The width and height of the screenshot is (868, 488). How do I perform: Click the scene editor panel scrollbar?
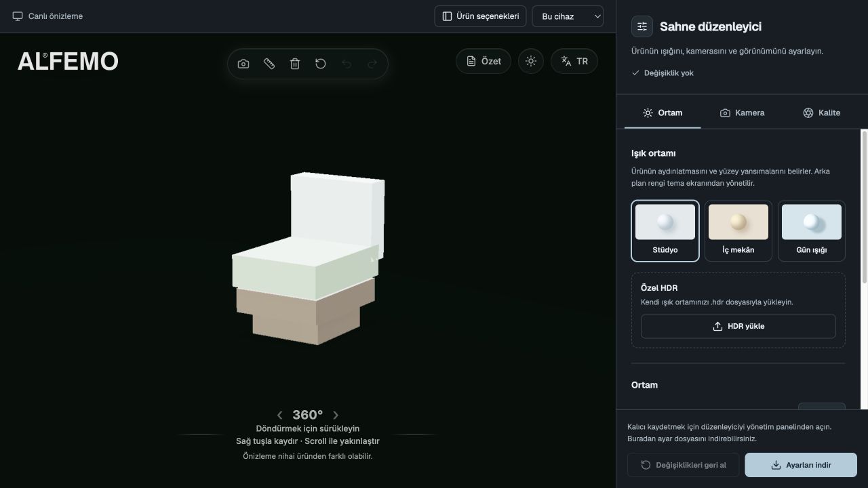(865, 207)
